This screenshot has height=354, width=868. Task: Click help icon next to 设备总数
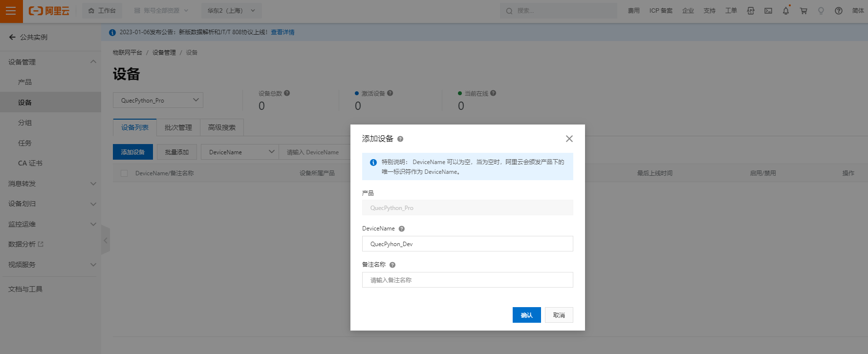tap(287, 93)
